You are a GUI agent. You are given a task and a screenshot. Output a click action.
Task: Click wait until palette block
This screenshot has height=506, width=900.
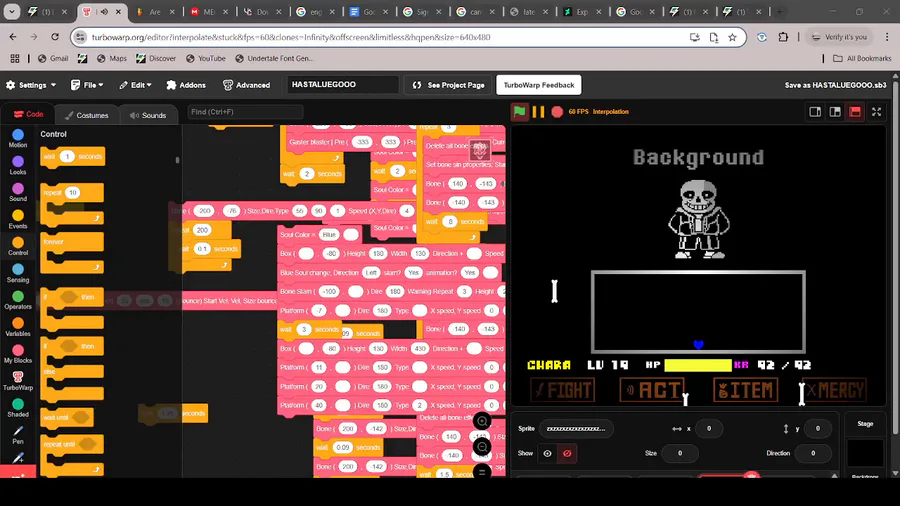click(x=67, y=418)
